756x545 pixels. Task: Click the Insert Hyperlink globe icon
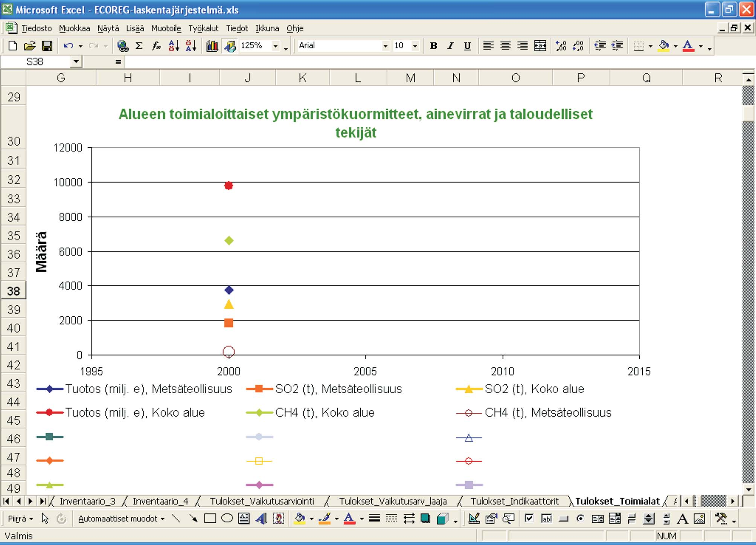tap(123, 46)
